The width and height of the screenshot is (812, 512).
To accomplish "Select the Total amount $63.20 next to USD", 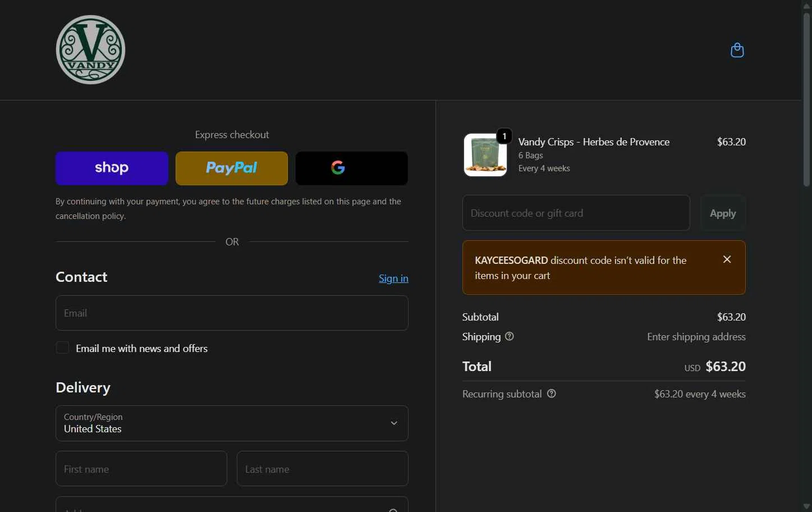I will point(726,367).
